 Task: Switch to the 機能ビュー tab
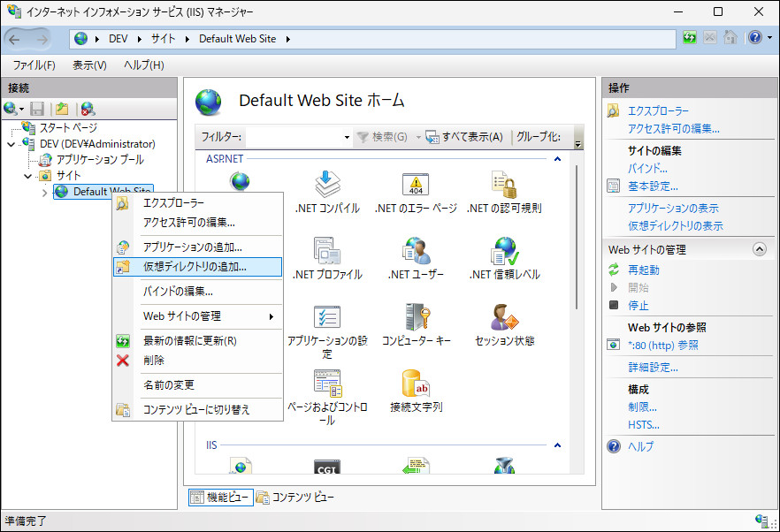click(220, 497)
